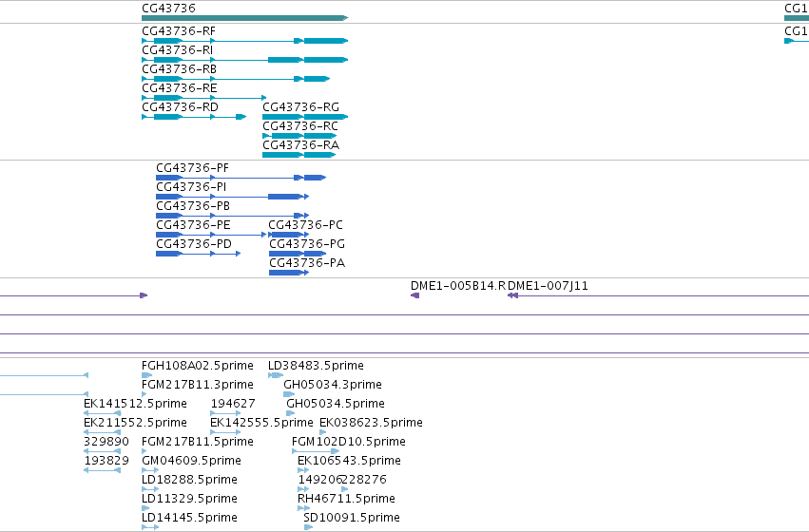This screenshot has width=809, height=532.
Task: Select EST FGM217B11.5prime
Action: tap(144, 451)
